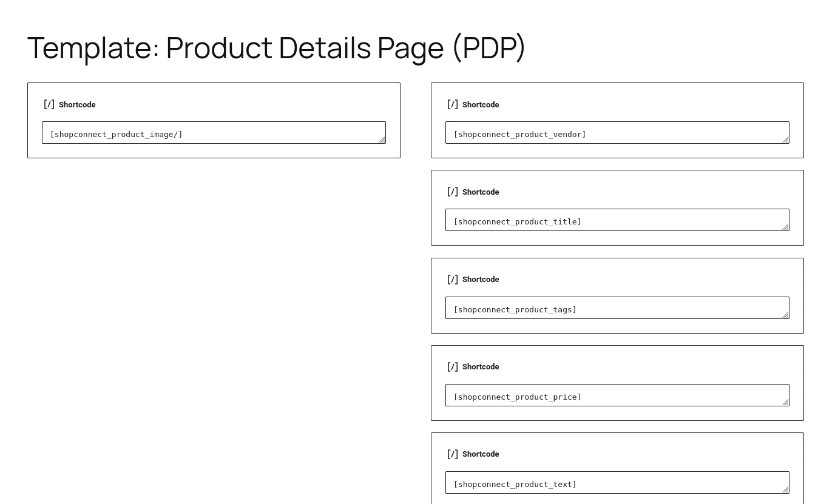
Task: Click the [/] shortcode icon above product_title field
Action: (x=453, y=191)
